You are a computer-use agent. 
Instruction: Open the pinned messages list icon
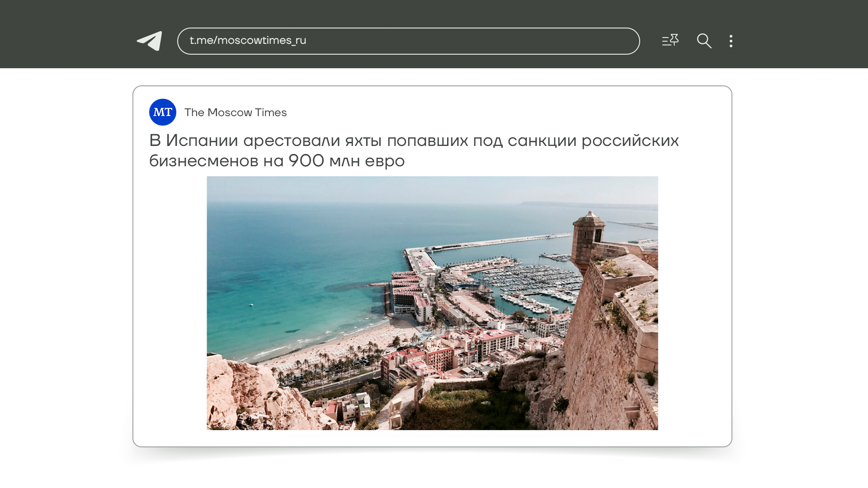(670, 41)
